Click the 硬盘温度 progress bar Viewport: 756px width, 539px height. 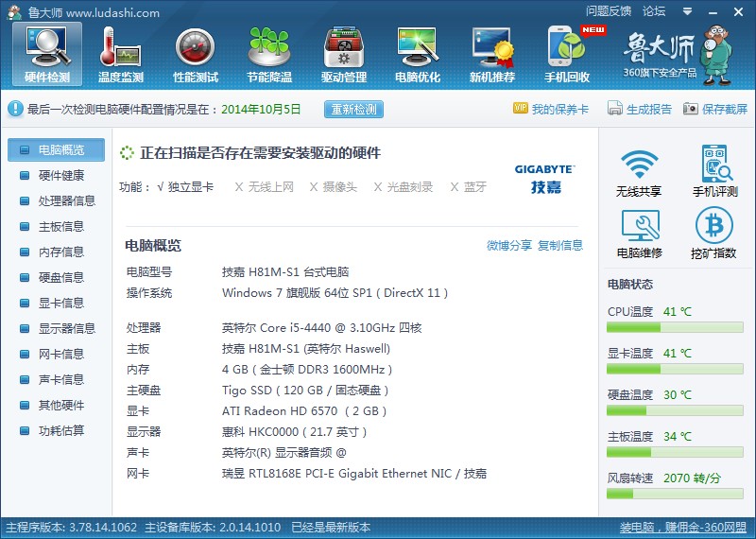[x=675, y=410]
